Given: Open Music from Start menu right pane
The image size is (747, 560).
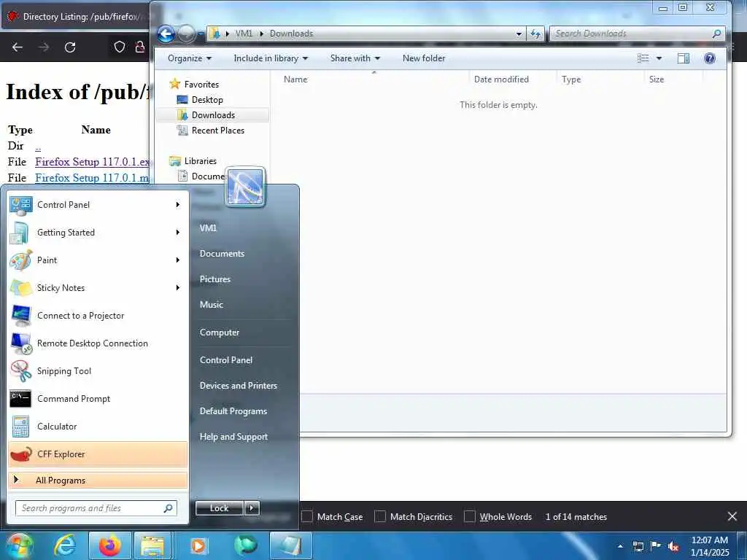Looking at the screenshot, I should tap(211, 305).
